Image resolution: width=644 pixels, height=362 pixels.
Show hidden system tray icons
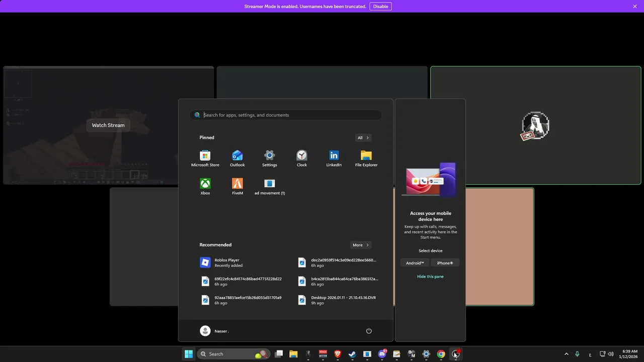click(x=566, y=354)
